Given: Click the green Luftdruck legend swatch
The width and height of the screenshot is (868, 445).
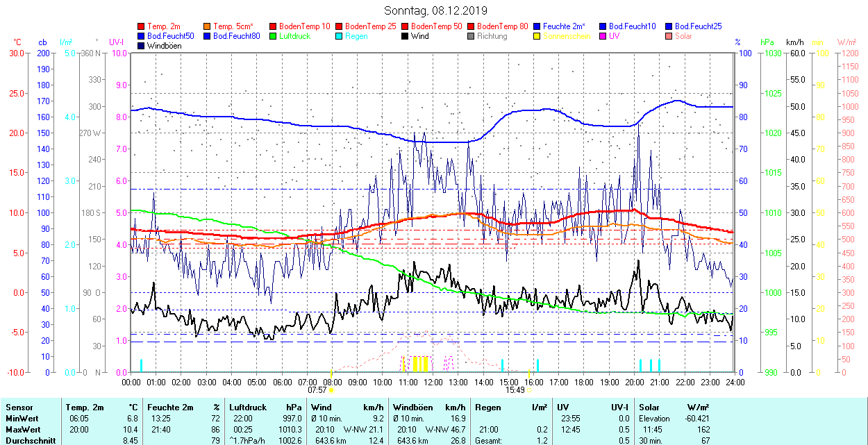Looking at the screenshot, I should coord(274,36).
